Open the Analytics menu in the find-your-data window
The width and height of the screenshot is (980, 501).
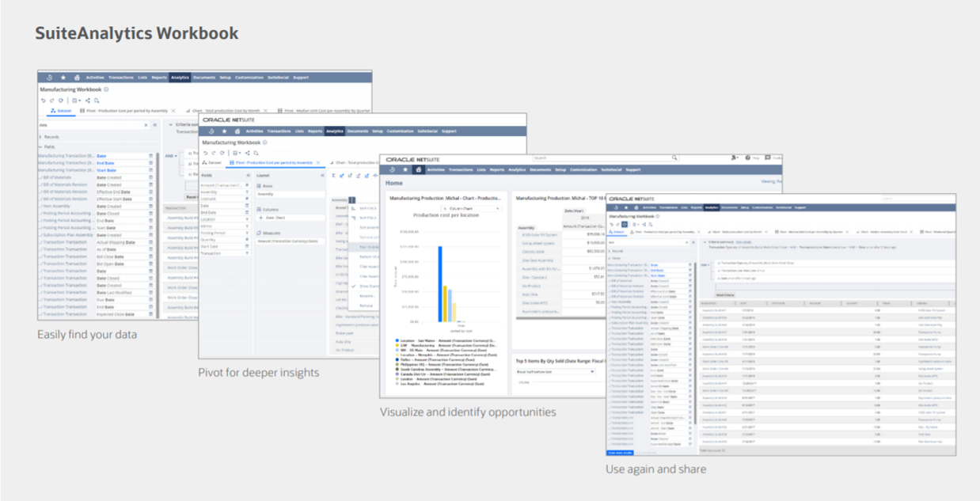(180, 78)
